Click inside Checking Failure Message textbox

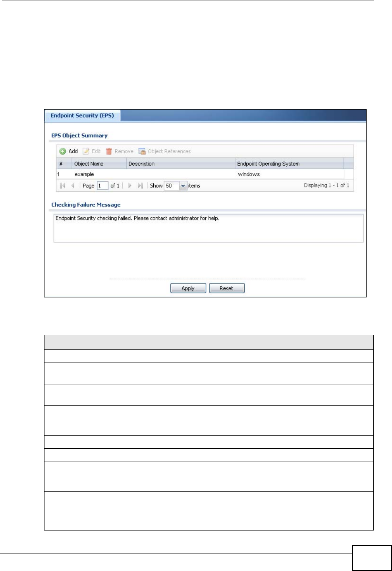coord(209,228)
